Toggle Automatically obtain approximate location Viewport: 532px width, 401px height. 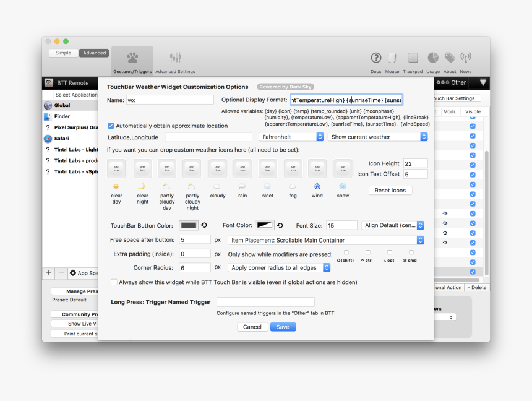(x=111, y=126)
